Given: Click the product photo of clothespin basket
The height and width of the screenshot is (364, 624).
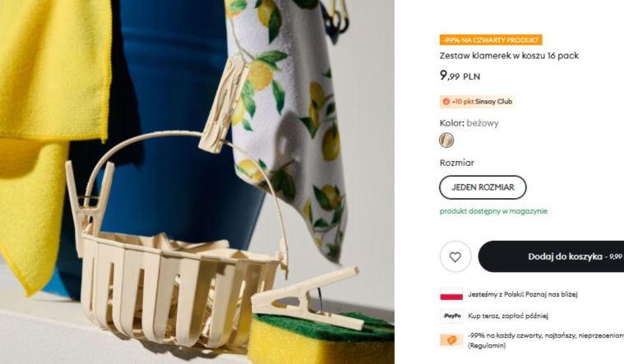Looking at the screenshot, I should coord(197,182).
